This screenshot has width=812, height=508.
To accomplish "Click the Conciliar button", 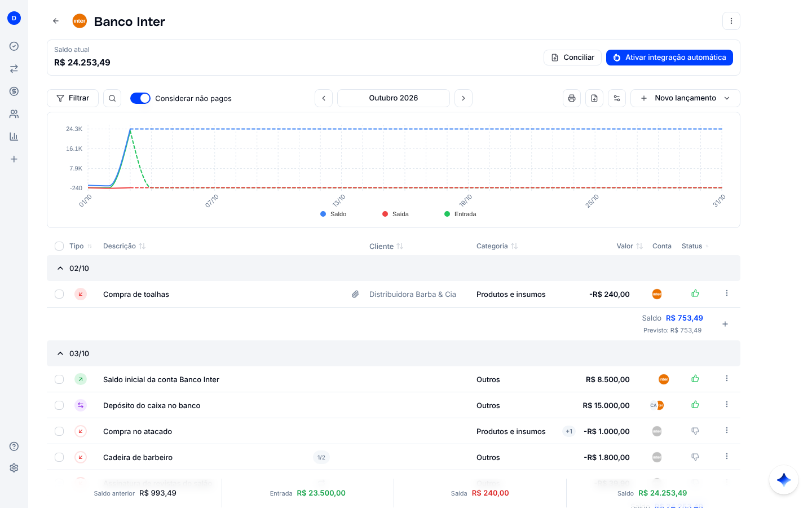I will click(x=572, y=58).
